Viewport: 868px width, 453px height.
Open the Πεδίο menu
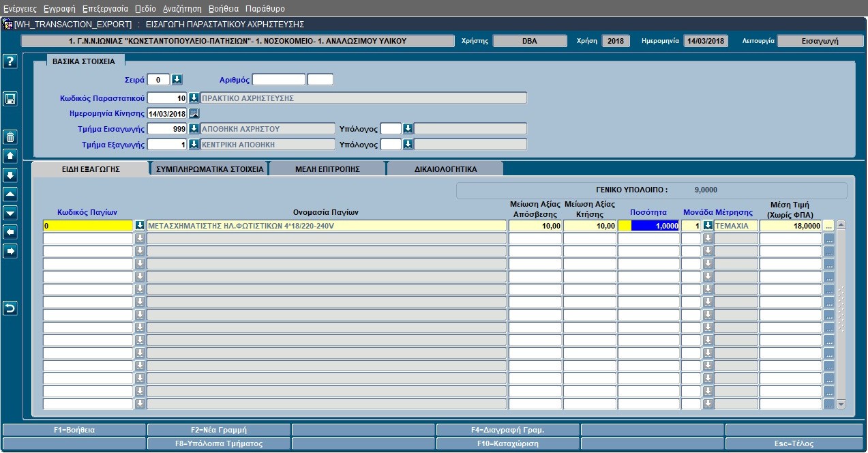point(145,9)
